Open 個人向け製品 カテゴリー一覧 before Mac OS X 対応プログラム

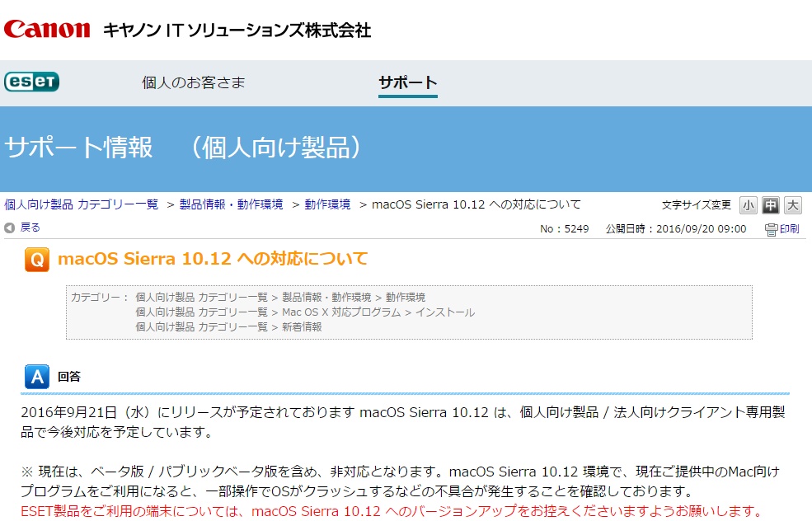tap(201, 312)
